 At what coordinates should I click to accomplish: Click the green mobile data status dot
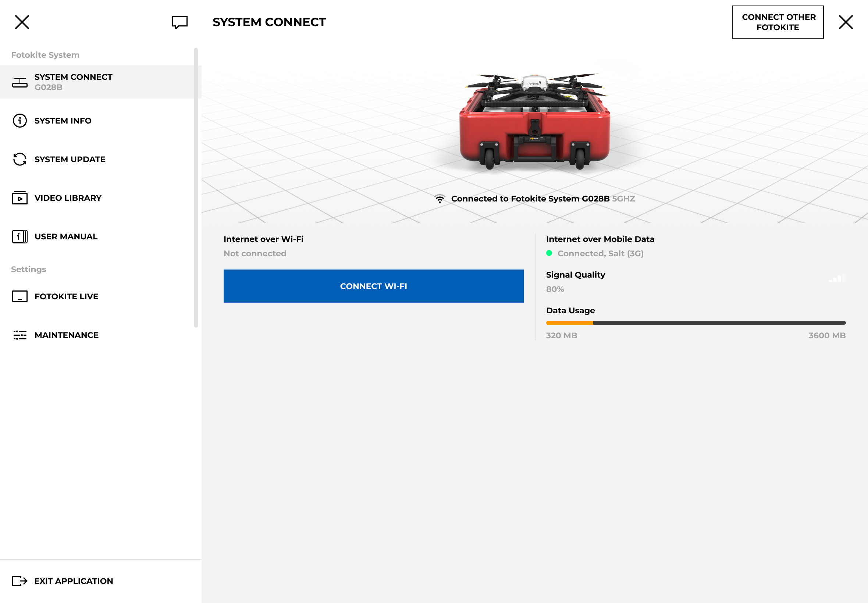pyautogui.click(x=549, y=253)
